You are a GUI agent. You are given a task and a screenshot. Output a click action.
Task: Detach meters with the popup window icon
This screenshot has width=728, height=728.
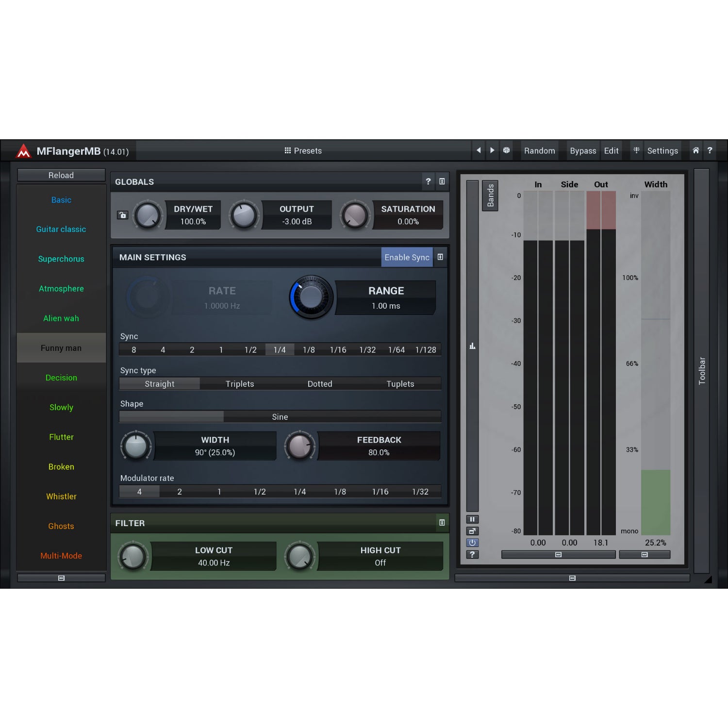coord(472,531)
